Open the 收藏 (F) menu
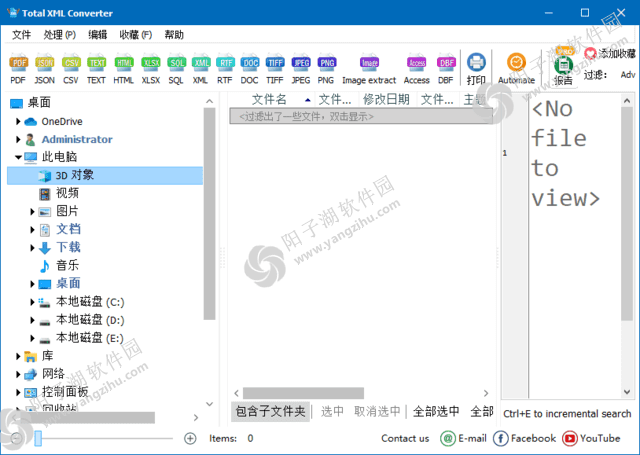 [136, 35]
